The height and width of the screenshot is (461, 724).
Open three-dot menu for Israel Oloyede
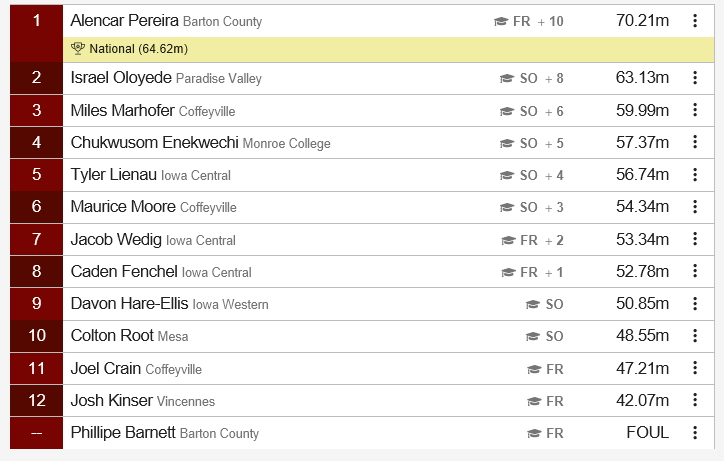pyautogui.click(x=695, y=78)
